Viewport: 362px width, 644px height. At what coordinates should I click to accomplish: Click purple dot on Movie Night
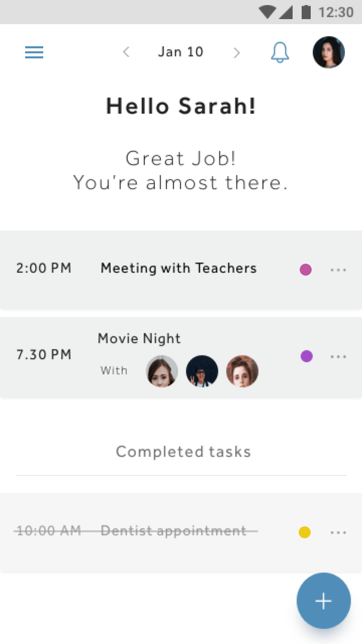[x=307, y=356]
